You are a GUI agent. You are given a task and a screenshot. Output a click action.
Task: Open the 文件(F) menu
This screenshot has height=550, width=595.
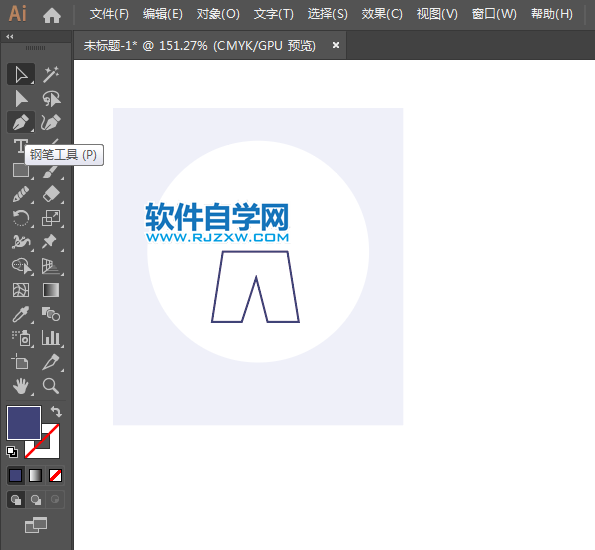coord(109,14)
